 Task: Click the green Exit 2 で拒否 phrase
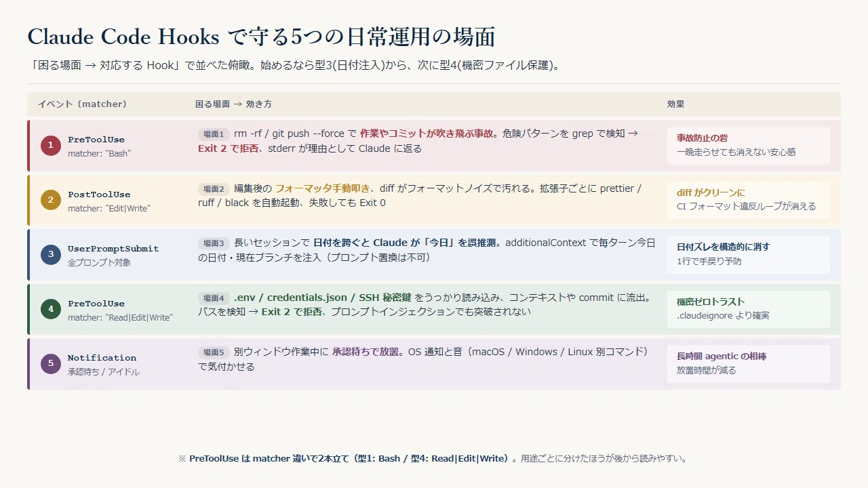point(292,312)
